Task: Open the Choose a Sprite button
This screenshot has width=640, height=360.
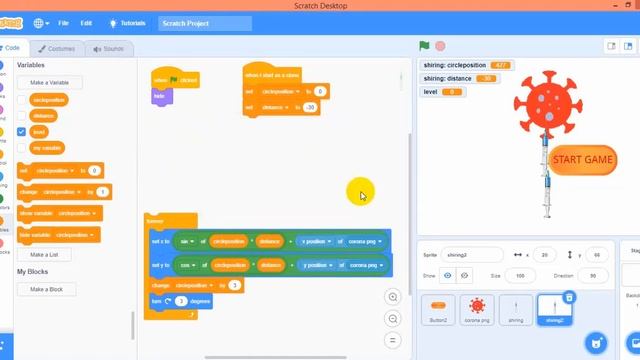Action: 596,343
